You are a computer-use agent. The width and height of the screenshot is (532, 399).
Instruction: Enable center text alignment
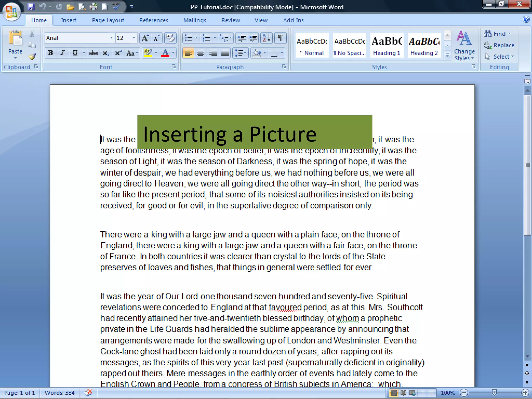(200, 53)
